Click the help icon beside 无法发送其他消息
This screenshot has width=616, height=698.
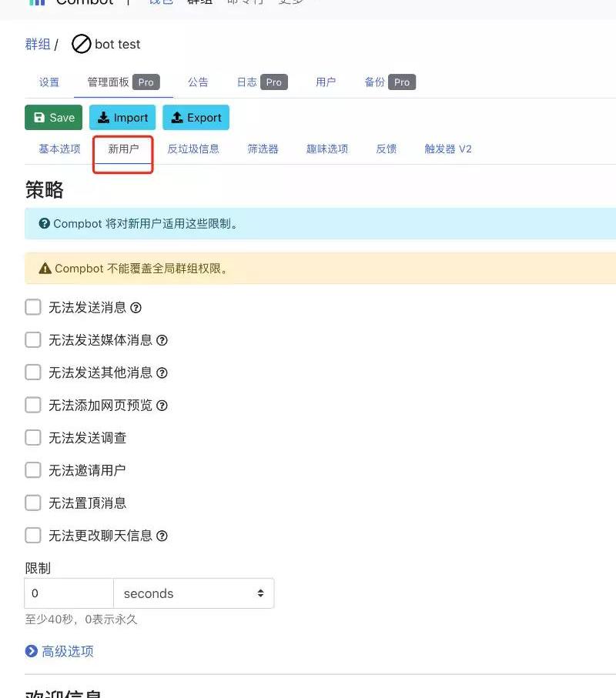[162, 372]
